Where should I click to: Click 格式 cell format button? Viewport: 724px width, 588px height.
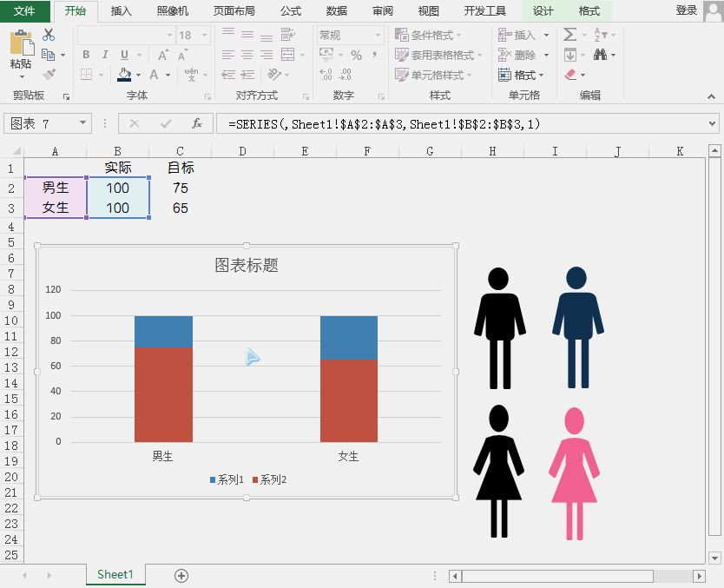521,75
